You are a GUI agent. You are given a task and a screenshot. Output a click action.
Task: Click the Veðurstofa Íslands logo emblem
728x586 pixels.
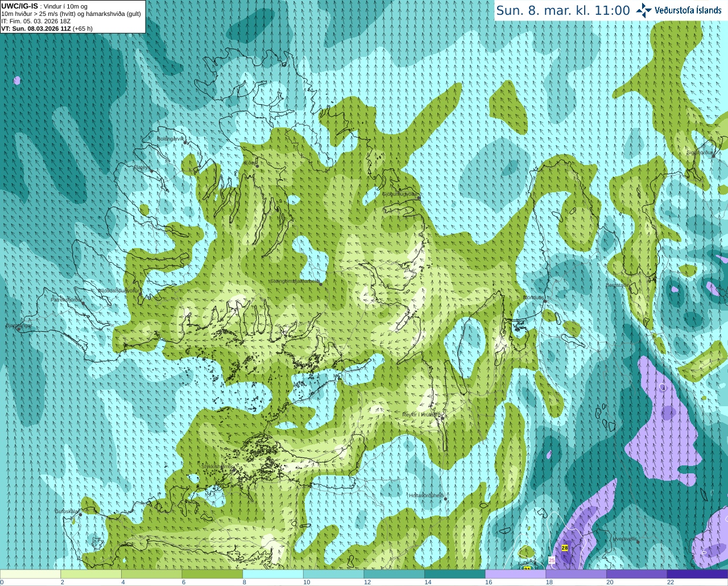pos(644,10)
